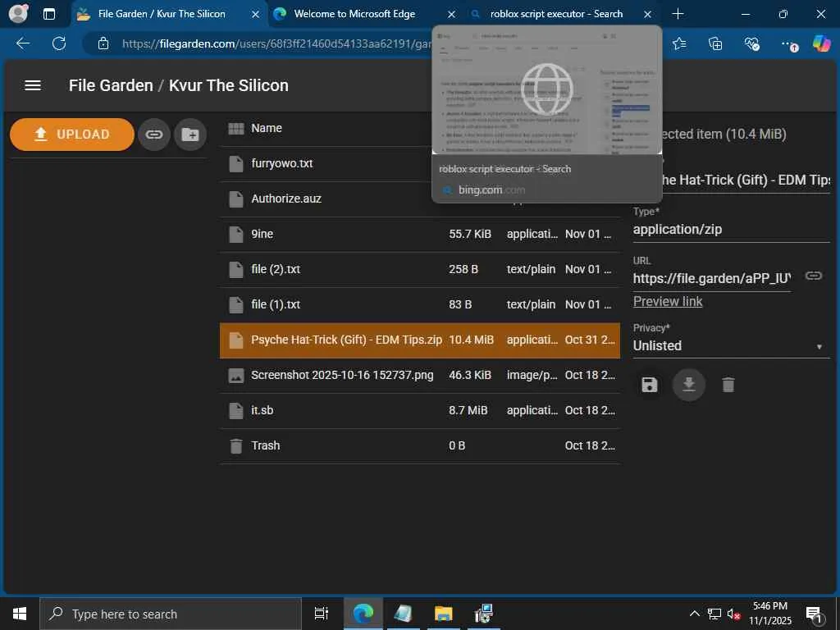This screenshot has width=840, height=630.
Task: Click the file icon of 9ine
Action: [235, 234]
